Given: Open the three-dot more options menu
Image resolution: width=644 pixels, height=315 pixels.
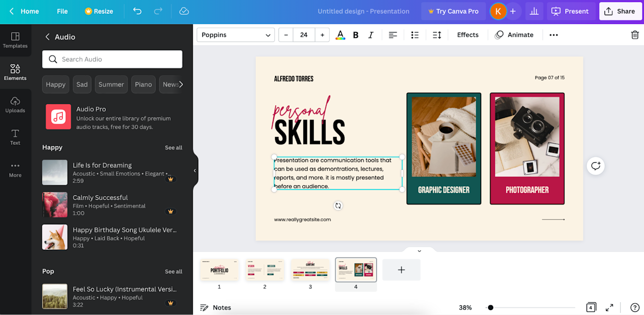Looking at the screenshot, I should tap(554, 35).
